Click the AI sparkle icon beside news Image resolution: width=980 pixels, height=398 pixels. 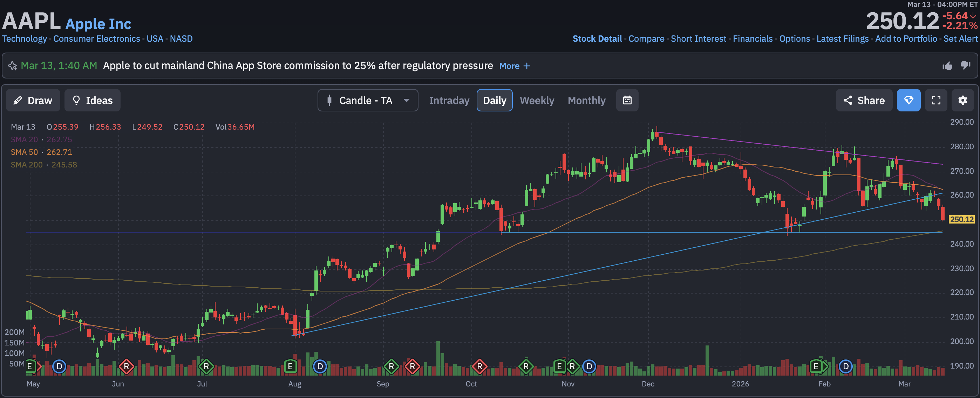[13, 66]
